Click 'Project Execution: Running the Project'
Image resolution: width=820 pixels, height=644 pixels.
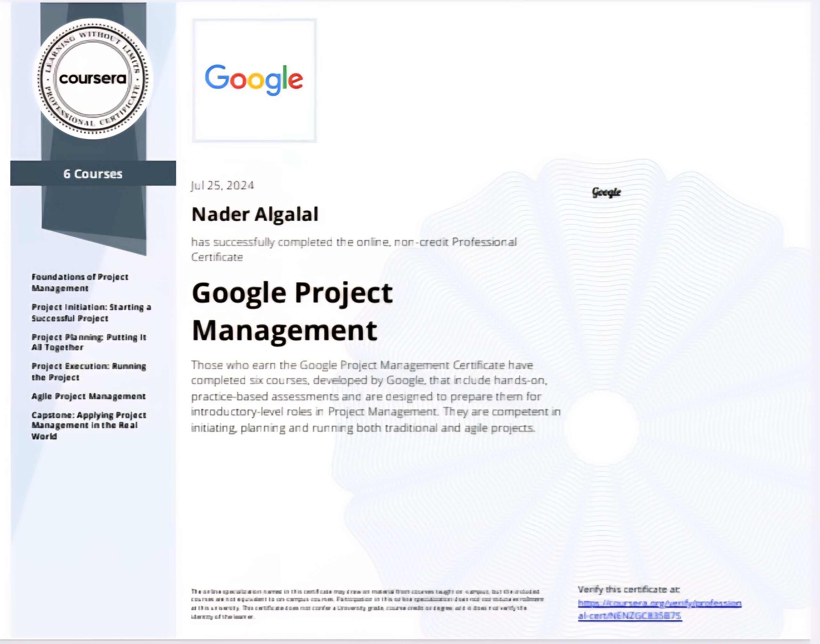pos(89,371)
